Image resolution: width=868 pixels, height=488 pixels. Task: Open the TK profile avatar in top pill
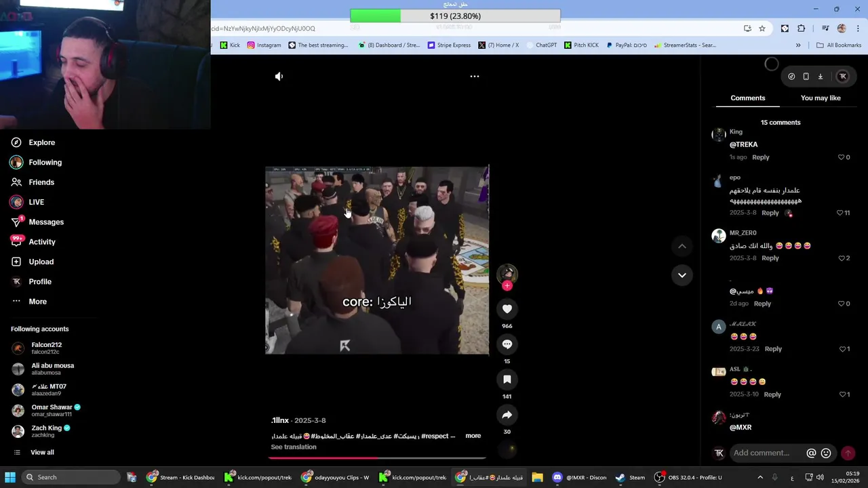tap(843, 77)
